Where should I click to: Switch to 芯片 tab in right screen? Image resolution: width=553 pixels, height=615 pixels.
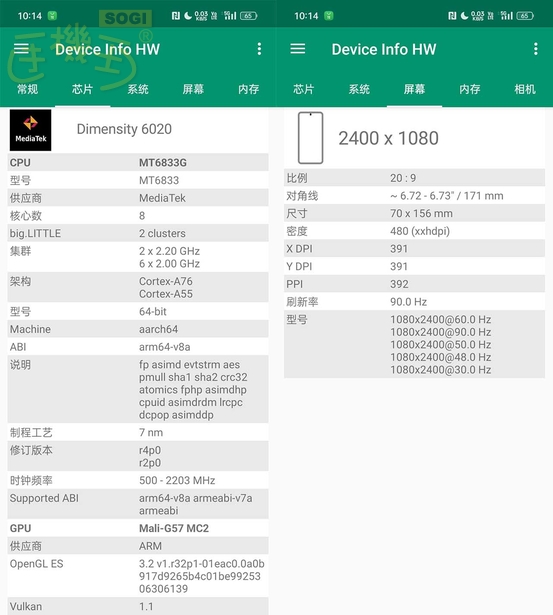[304, 89]
